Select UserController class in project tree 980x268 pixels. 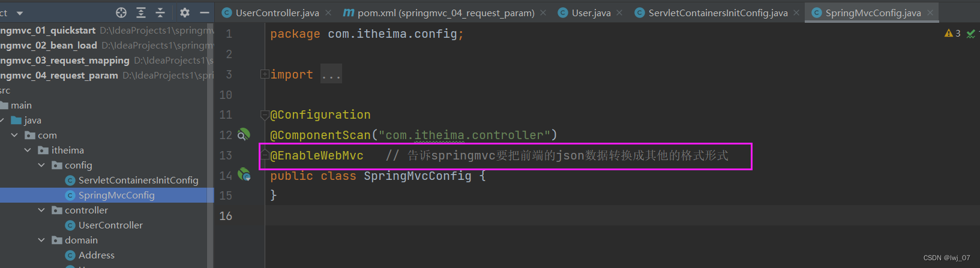point(110,225)
